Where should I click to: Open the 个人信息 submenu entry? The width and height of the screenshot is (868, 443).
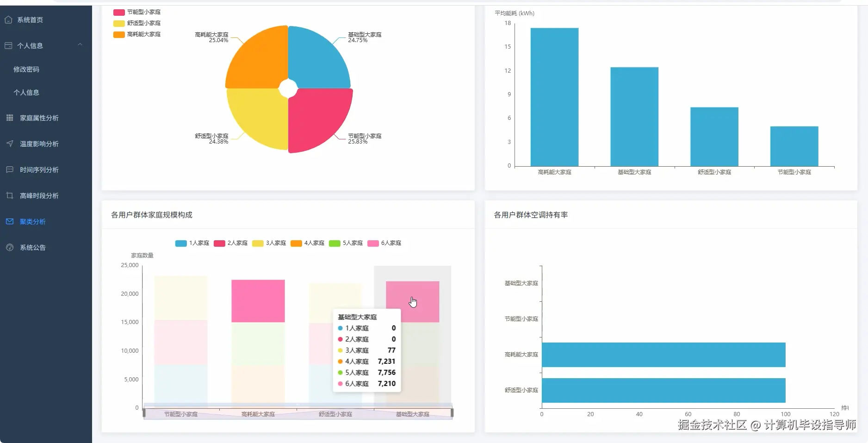tap(46, 92)
